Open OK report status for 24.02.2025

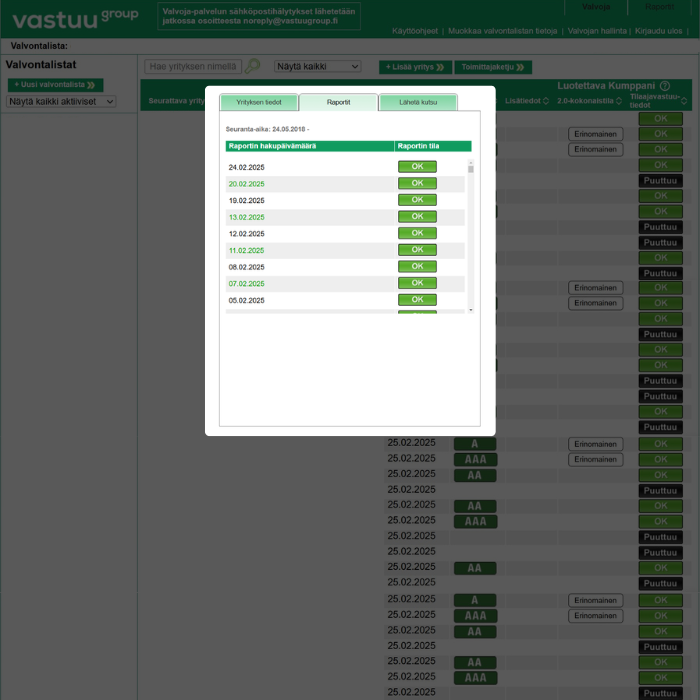click(417, 167)
